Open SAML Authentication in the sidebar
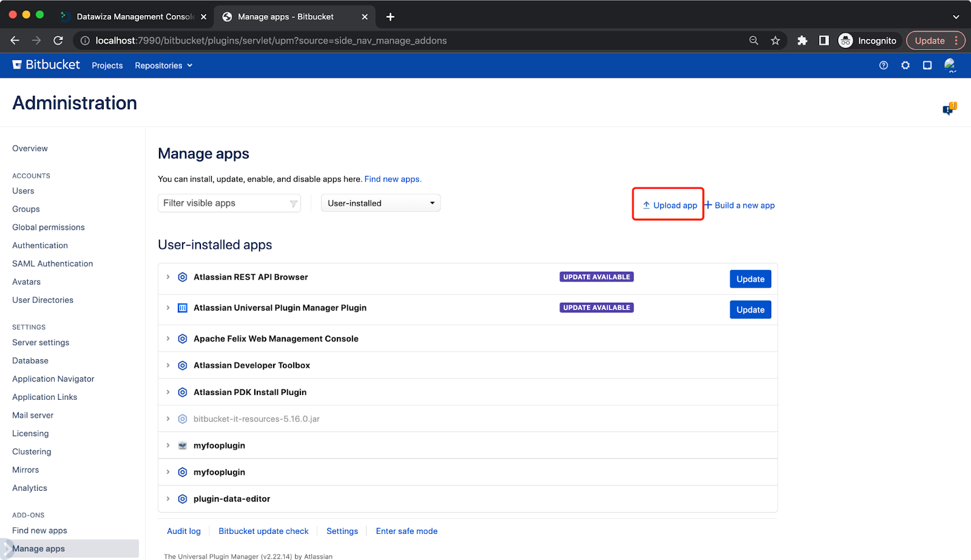 coord(53,264)
